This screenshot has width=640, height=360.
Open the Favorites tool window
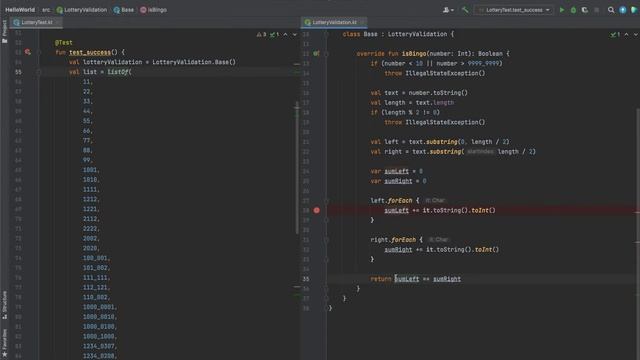pos(4,344)
